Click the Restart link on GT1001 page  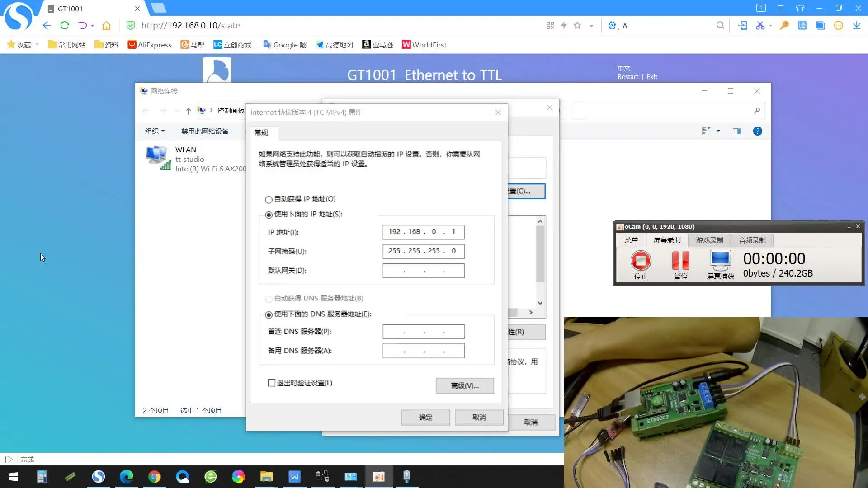click(627, 77)
